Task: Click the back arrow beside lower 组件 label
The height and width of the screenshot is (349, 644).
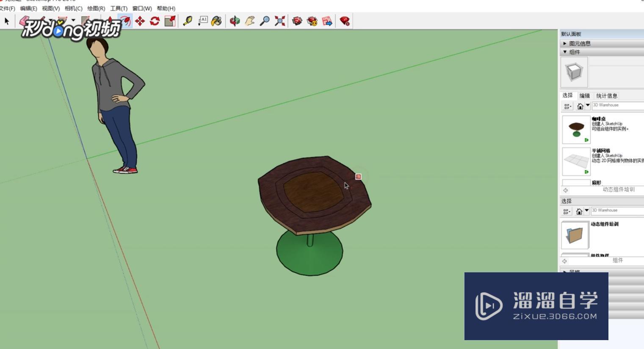Action: (x=564, y=261)
